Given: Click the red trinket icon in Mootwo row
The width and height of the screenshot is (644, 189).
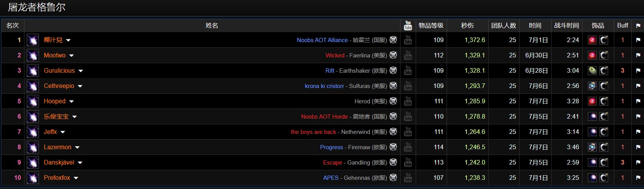Looking at the screenshot, I should coord(592,55).
